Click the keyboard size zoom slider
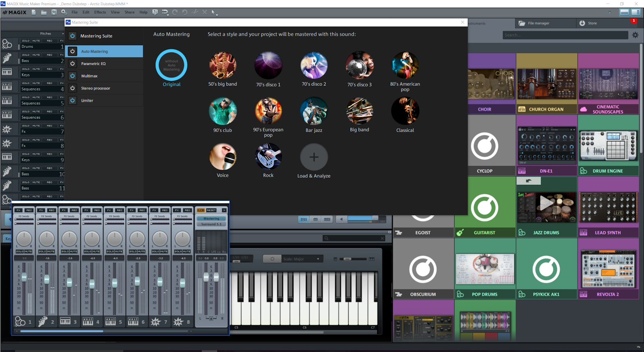 (347, 259)
